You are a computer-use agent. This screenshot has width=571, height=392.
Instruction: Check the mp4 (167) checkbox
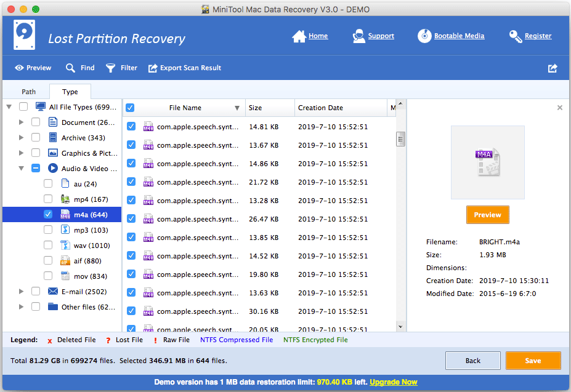tap(48, 199)
